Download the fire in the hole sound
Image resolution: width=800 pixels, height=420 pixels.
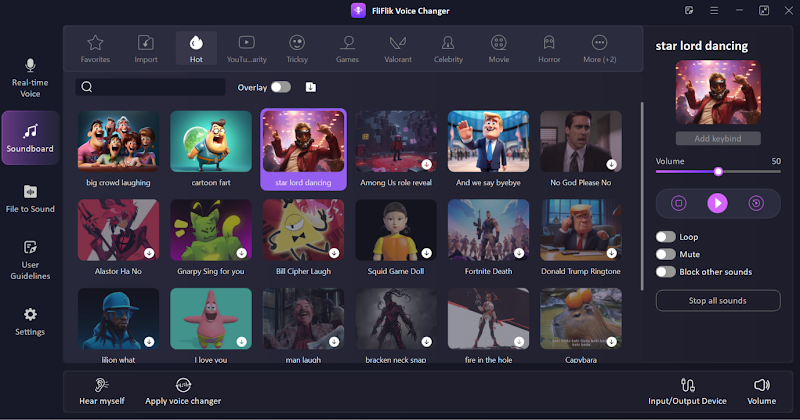pos(519,342)
